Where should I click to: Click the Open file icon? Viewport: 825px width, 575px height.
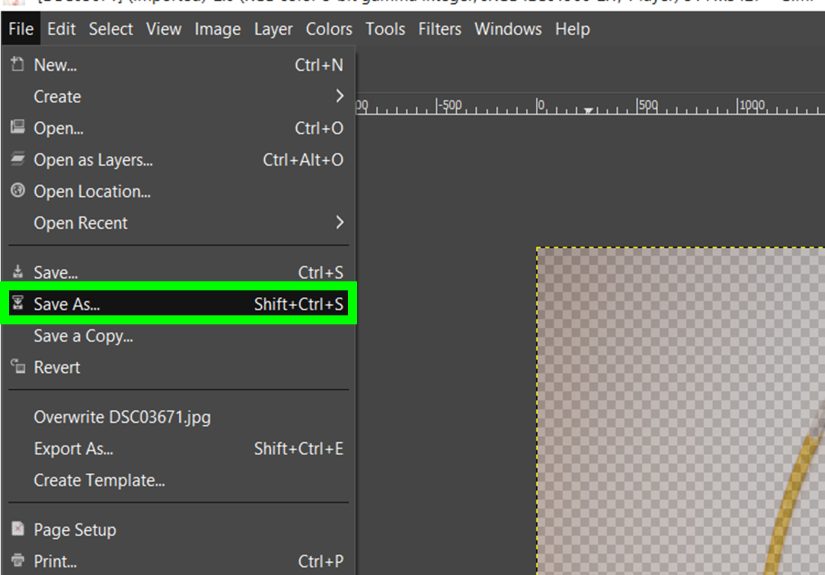coord(17,127)
